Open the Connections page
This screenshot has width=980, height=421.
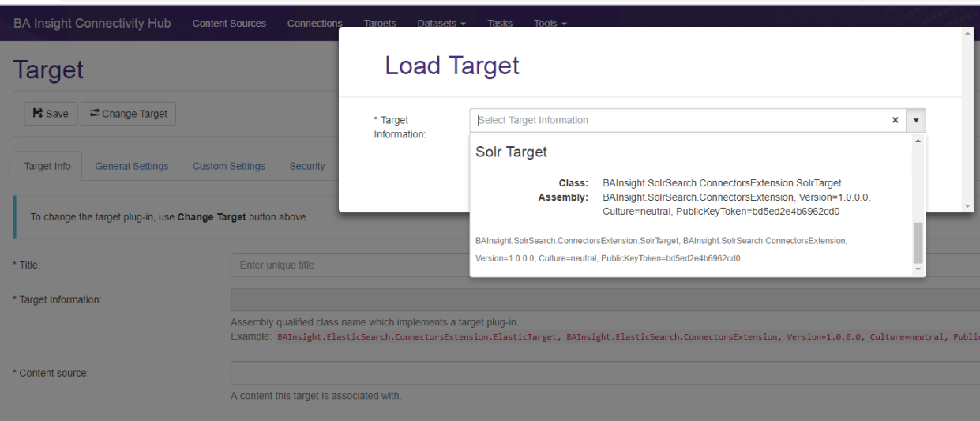(x=314, y=24)
